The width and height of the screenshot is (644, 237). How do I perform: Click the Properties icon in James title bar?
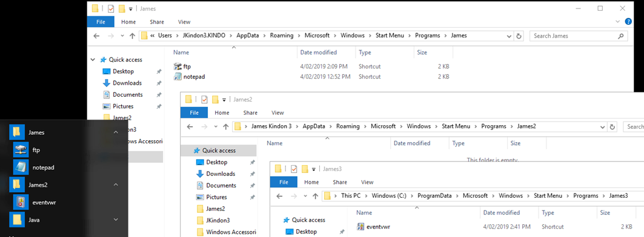pyautogui.click(x=110, y=8)
